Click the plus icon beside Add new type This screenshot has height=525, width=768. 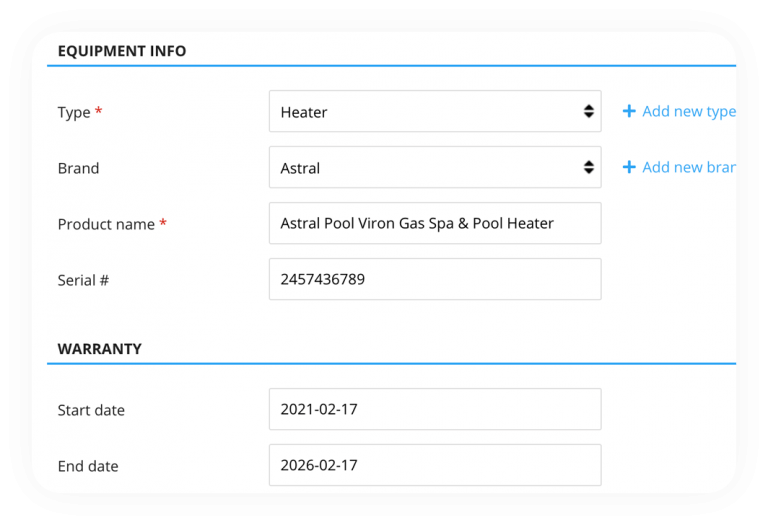(x=629, y=112)
